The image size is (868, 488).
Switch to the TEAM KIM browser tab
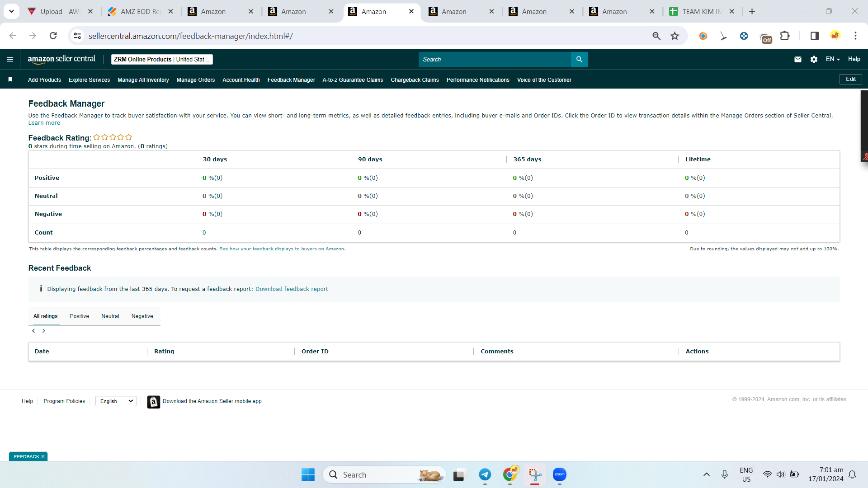702,11
